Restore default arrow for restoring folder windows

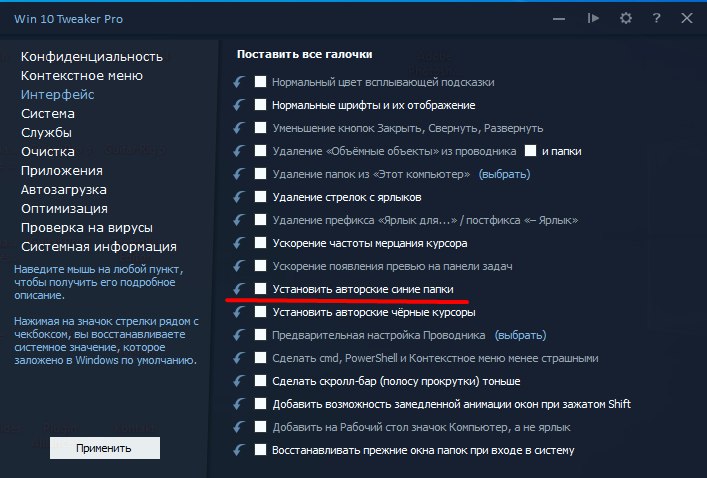tap(239, 450)
